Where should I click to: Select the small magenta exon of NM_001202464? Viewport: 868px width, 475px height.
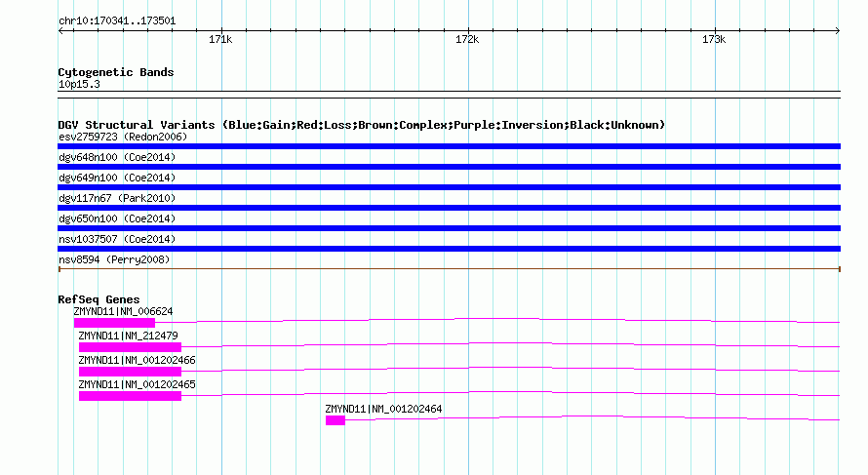tap(335, 420)
